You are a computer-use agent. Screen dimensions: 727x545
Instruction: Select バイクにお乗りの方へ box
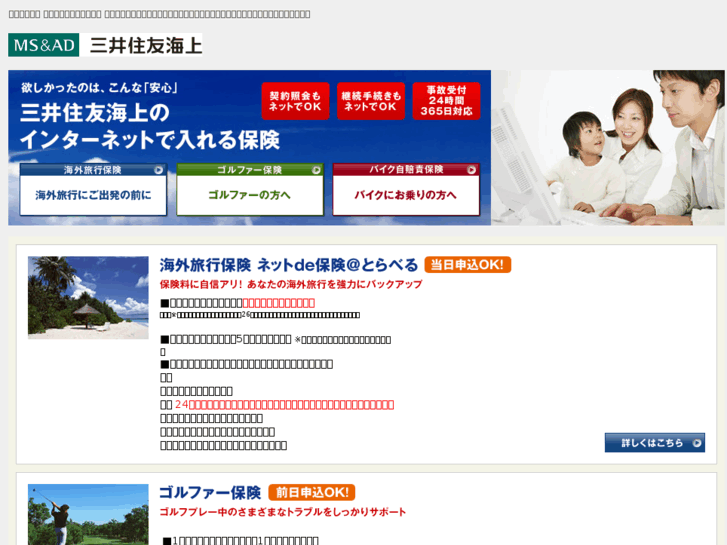(x=406, y=195)
